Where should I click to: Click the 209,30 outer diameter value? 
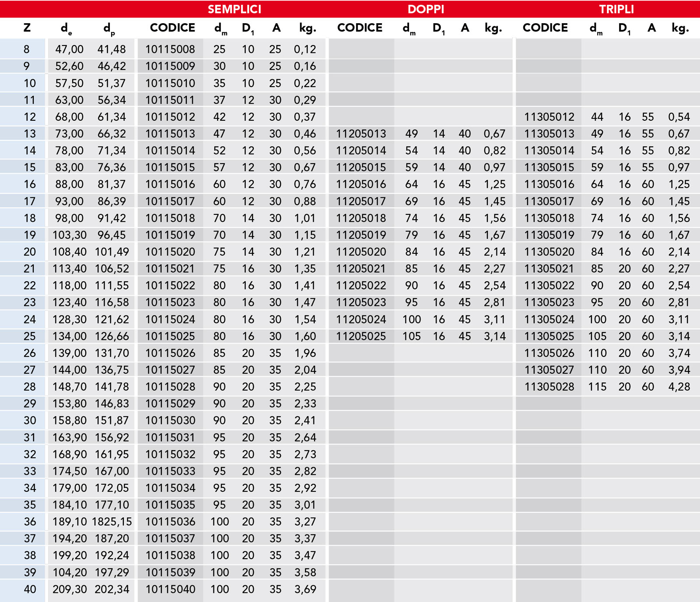point(70,589)
